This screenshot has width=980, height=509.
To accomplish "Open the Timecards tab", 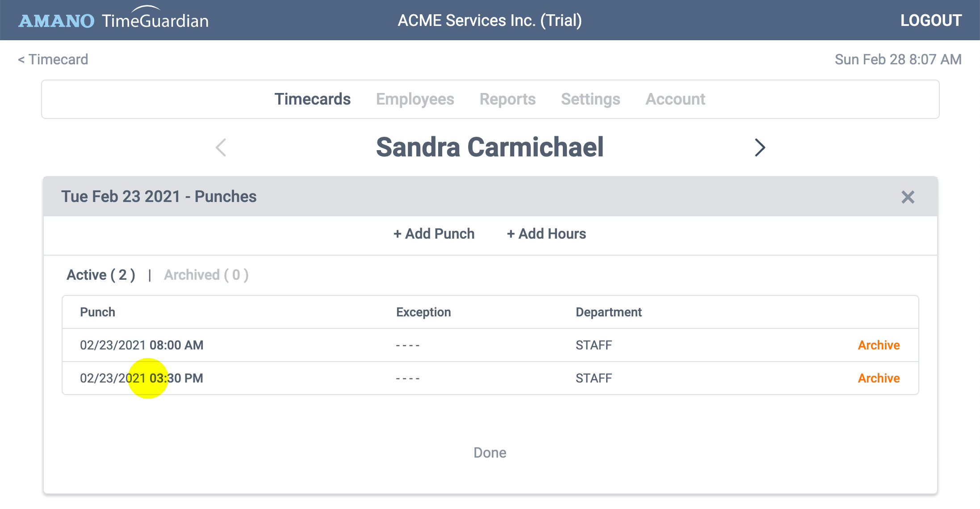I will point(313,99).
